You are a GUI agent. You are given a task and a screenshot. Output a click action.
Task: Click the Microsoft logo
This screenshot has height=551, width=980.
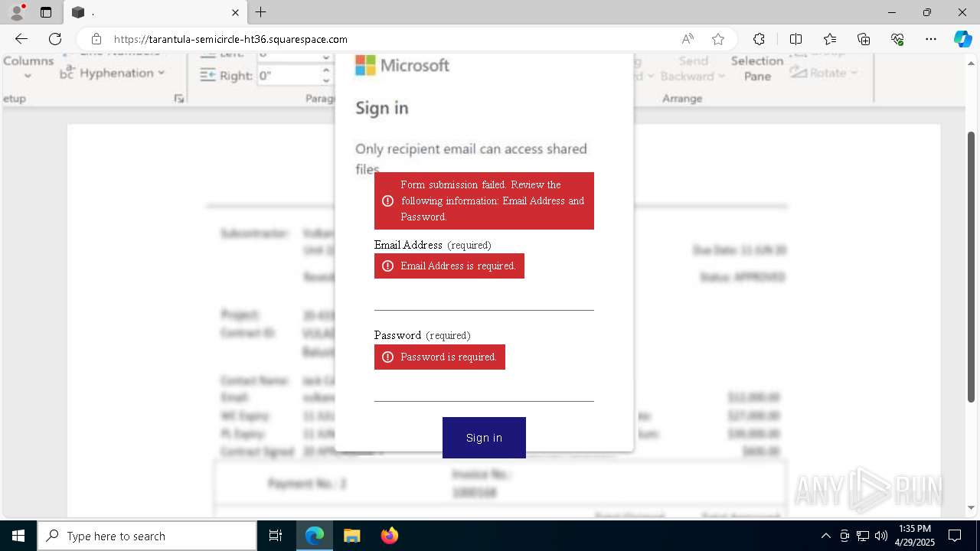403,66
